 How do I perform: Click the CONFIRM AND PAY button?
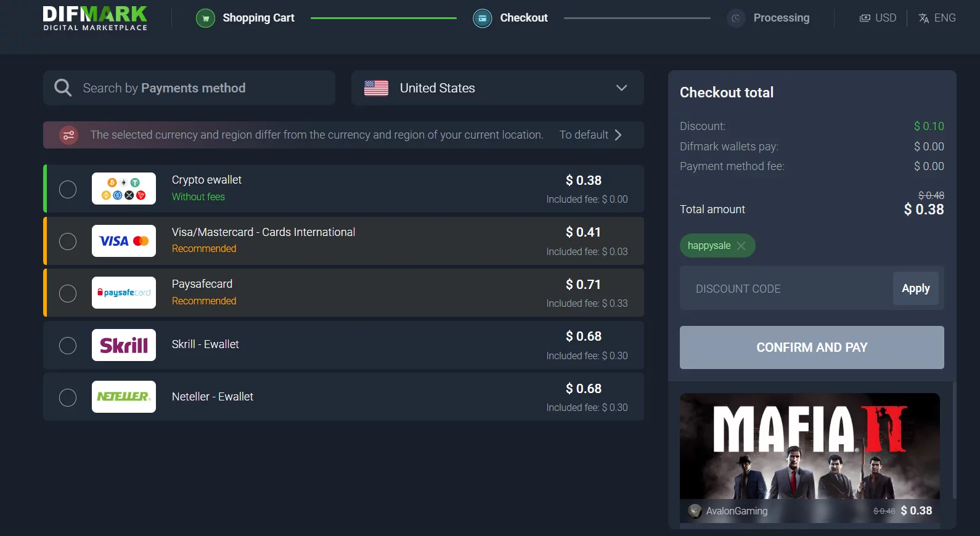812,347
